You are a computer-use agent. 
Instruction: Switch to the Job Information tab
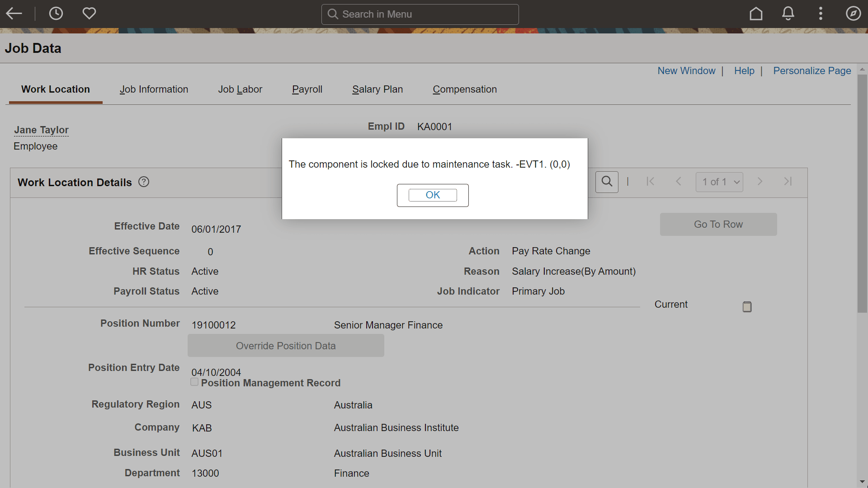pos(154,89)
